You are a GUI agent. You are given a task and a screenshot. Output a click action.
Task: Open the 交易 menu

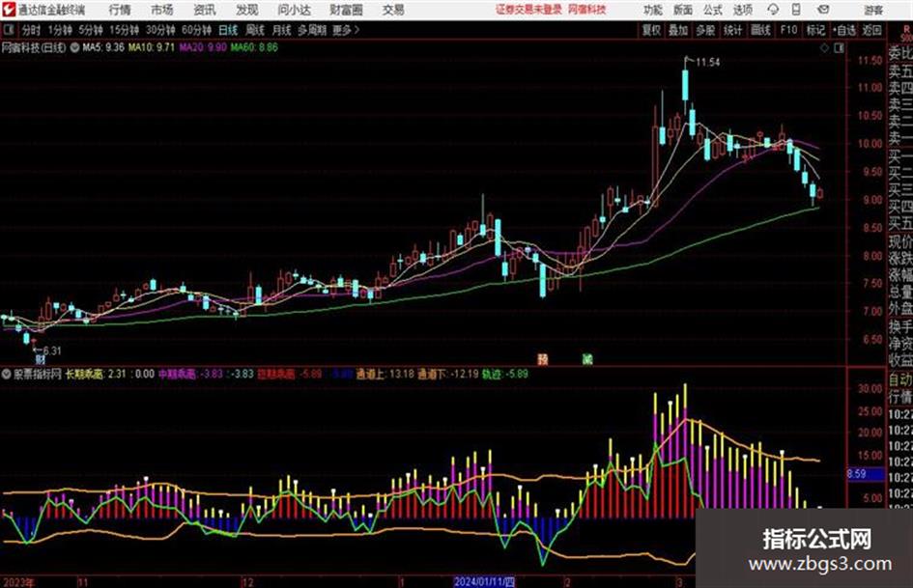pyautogui.click(x=393, y=10)
